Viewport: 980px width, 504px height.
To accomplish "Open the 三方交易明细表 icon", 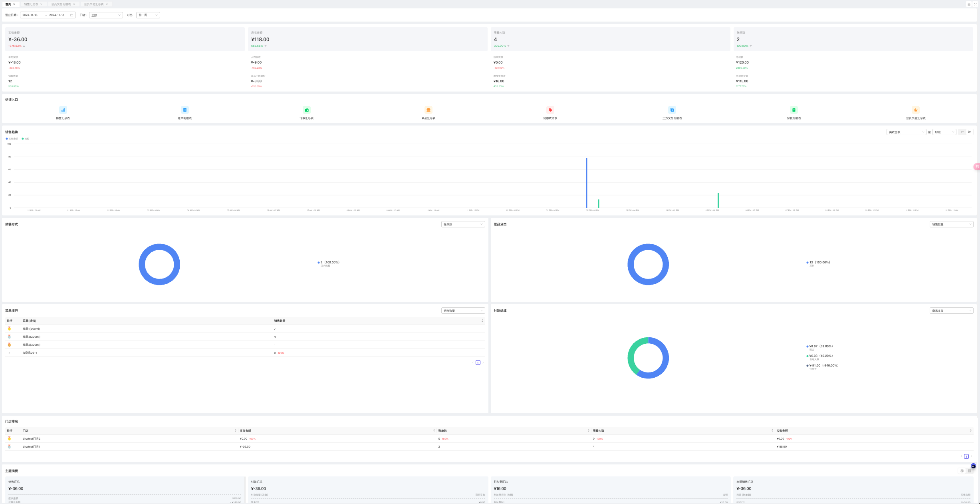I will (672, 110).
